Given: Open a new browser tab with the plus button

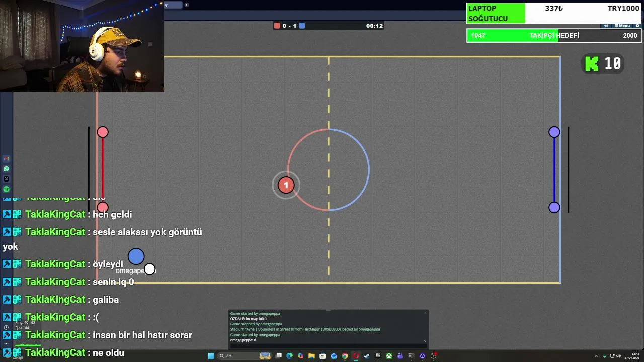Looking at the screenshot, I should tap(187, 5).
